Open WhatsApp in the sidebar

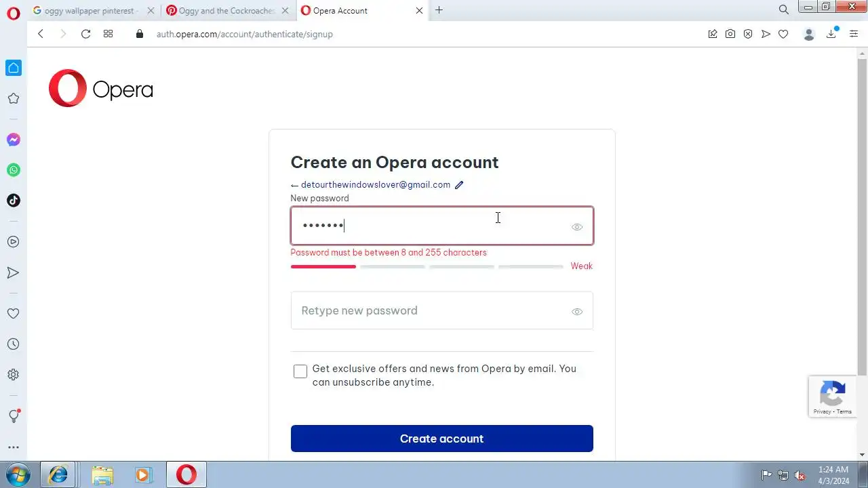point(13,170)
